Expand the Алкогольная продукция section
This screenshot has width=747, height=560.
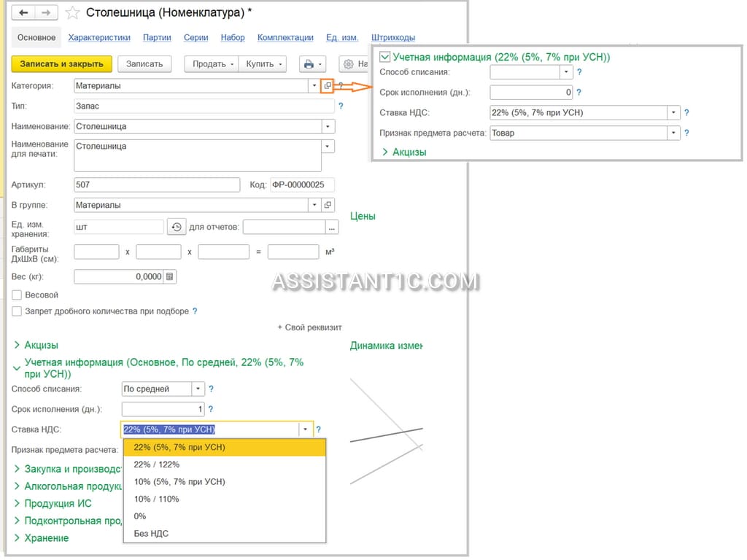(68, 486)
